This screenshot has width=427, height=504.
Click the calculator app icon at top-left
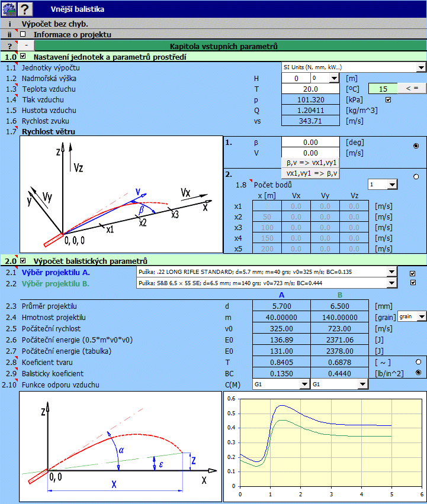[x=8, y=8]
